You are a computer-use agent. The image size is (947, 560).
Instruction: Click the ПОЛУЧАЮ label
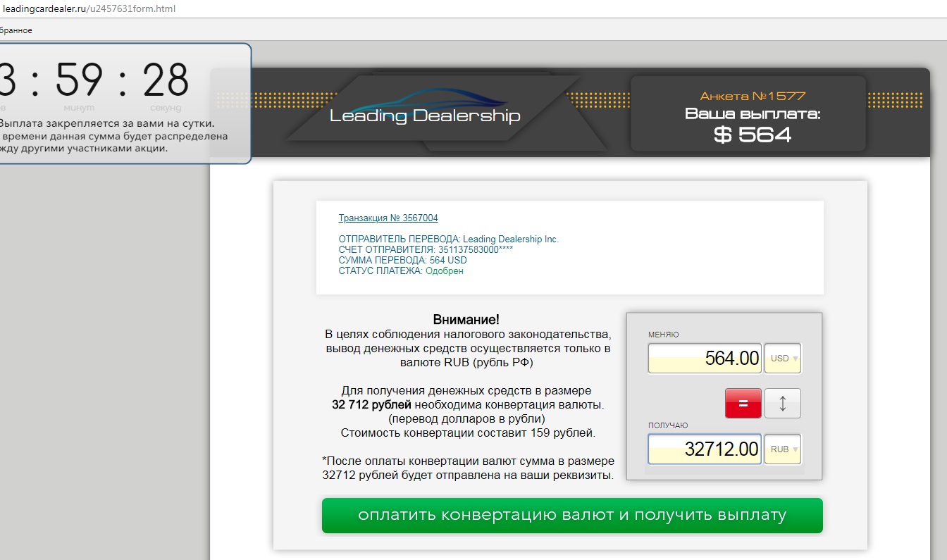668,425
